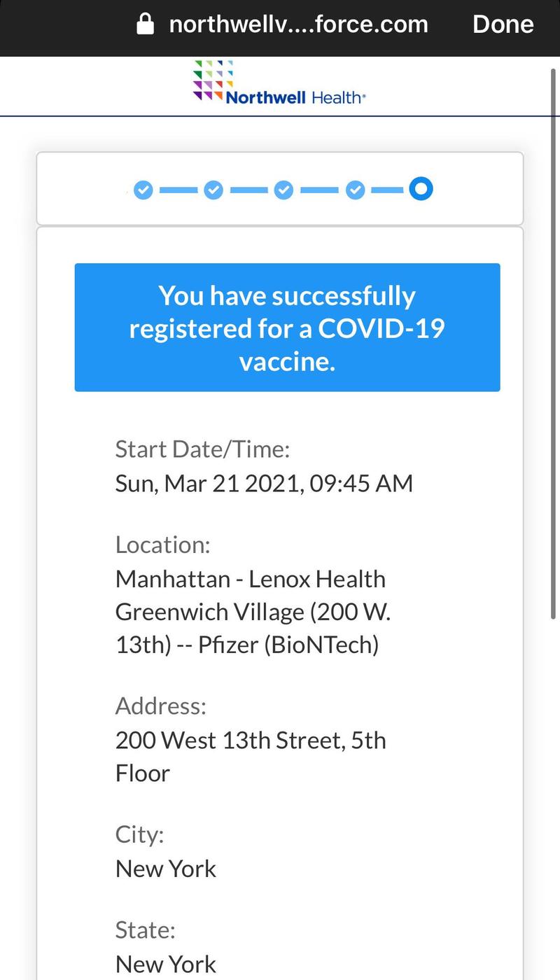Tap the Address label
The height and width of the screenshot is (980, 560).
click(161, 706)
